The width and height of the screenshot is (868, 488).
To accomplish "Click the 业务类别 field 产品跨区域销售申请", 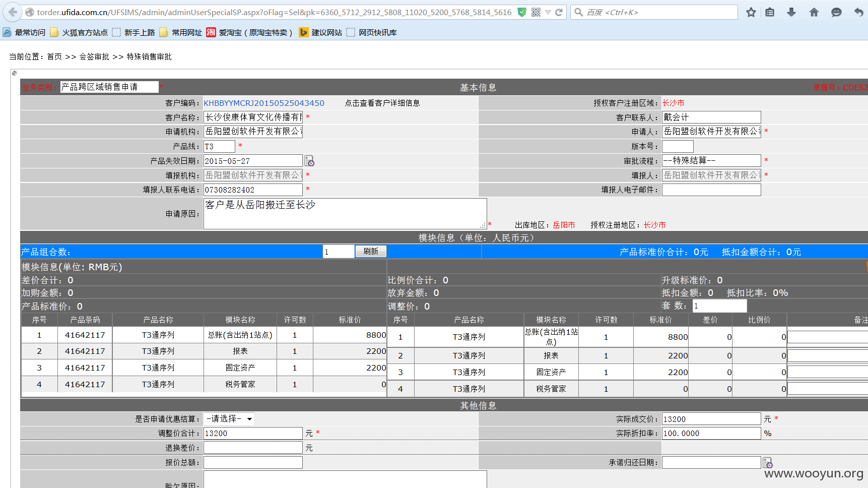I will click(109, 87).
